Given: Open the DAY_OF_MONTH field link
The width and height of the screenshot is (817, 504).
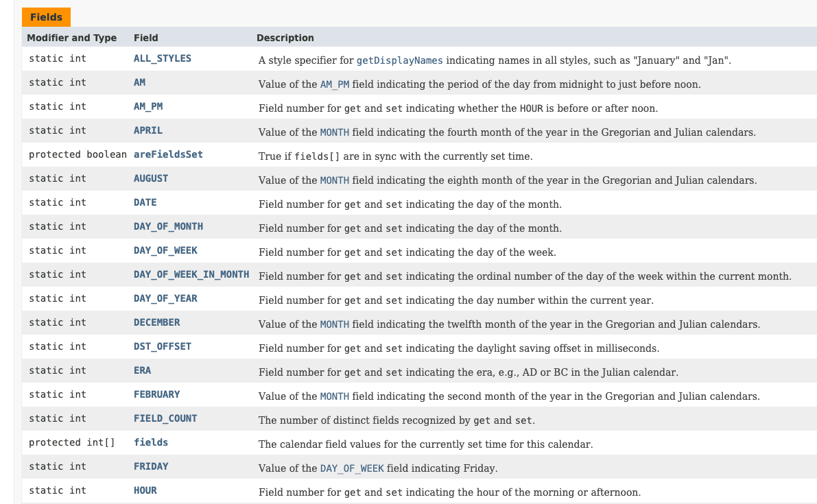Looking at the screenshot, I should coord(168,226).
